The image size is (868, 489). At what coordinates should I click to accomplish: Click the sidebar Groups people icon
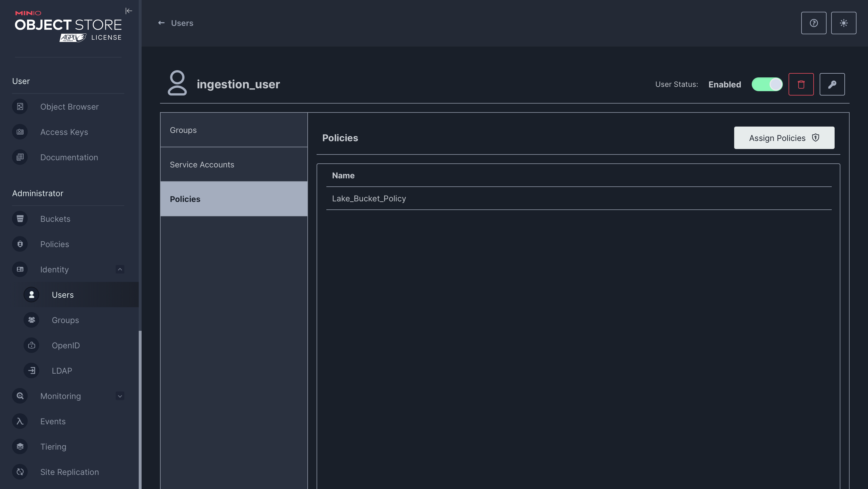point(31,320)
